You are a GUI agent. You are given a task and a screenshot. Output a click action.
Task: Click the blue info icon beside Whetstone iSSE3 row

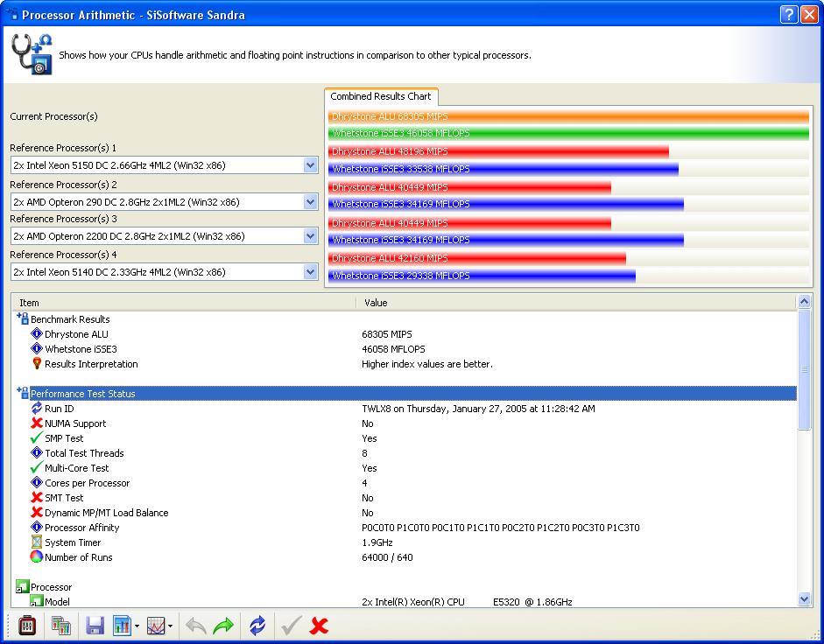36,349
